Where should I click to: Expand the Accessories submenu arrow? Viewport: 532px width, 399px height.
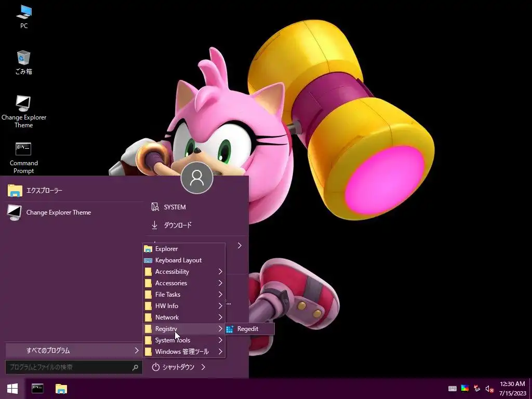click(x=220, y=283)
